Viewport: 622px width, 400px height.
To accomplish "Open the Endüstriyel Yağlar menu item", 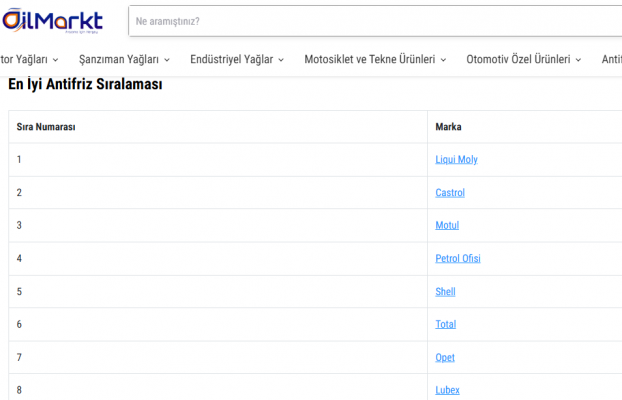I will click(x=232, y=60).
